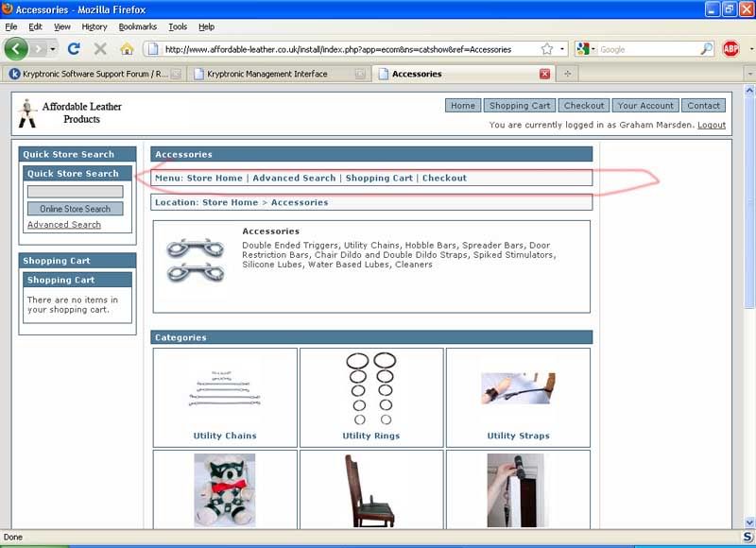This screenshot has height=548, width=756.
Task: Open the history dropdown beside Forward arrow
Action: [x=53, y=49]
